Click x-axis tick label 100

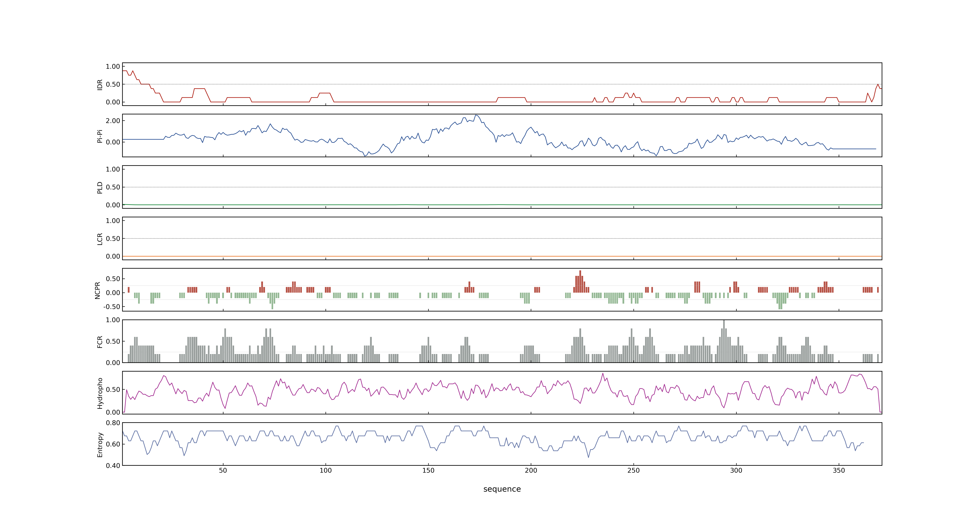pos(326,470)
